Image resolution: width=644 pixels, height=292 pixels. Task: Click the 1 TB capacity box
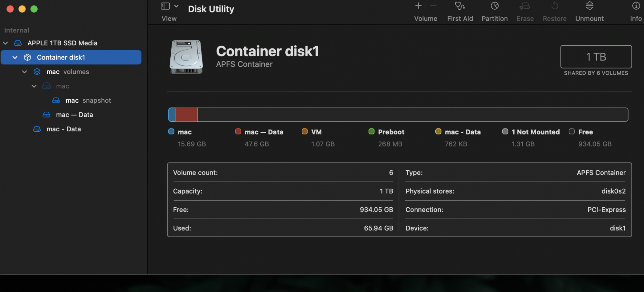point(596,57)
